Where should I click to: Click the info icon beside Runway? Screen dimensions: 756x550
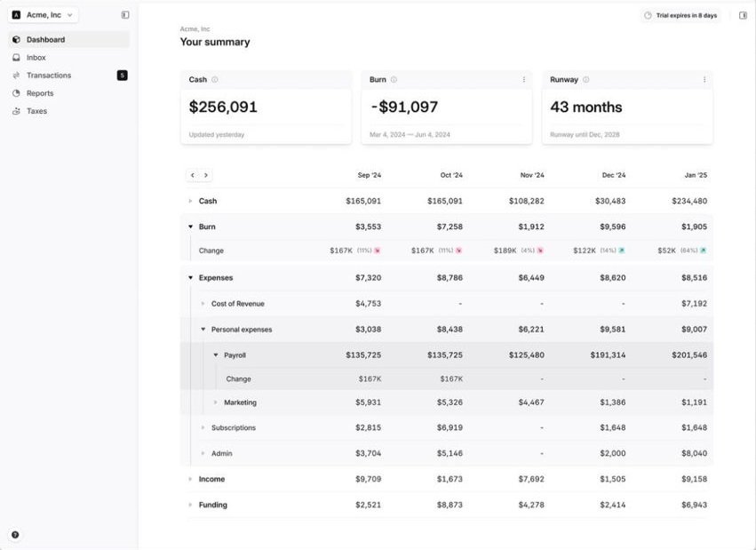(x=585, y=80)
